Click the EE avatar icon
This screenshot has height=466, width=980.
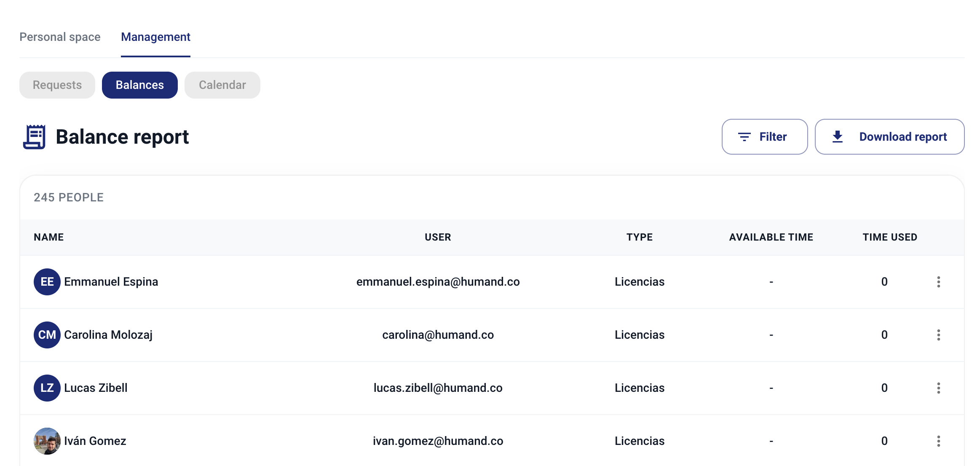tap(47, 282)
